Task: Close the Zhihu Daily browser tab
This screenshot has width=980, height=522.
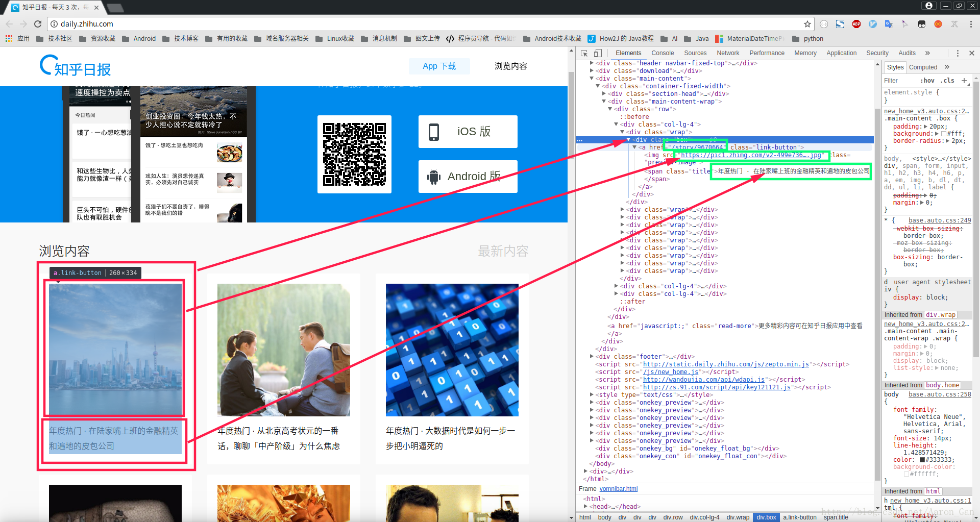Action: click(96, 8)
